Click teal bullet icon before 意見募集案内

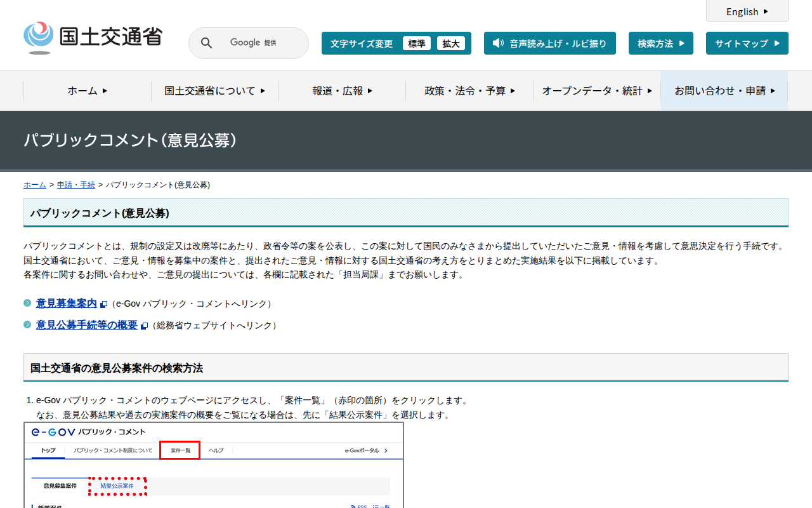click(27, 304)
